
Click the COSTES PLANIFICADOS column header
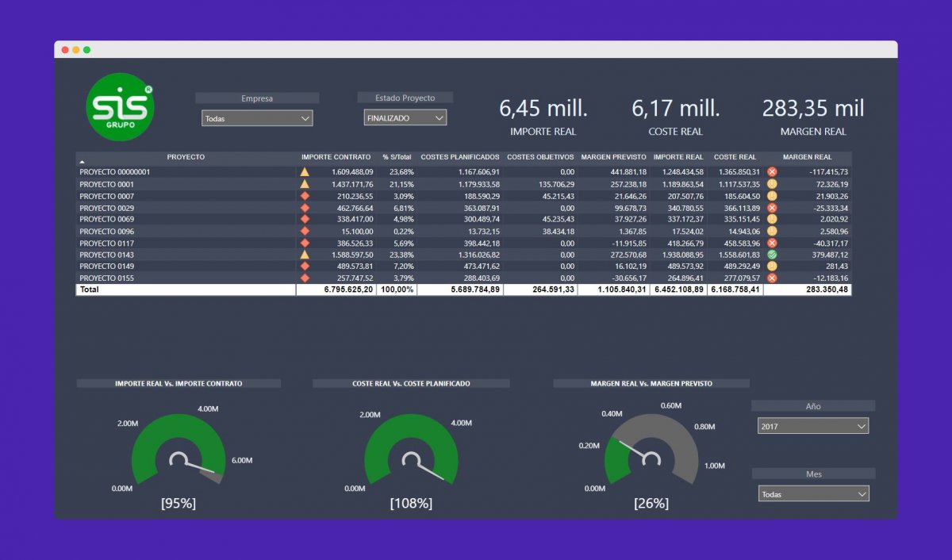point(460,157)
